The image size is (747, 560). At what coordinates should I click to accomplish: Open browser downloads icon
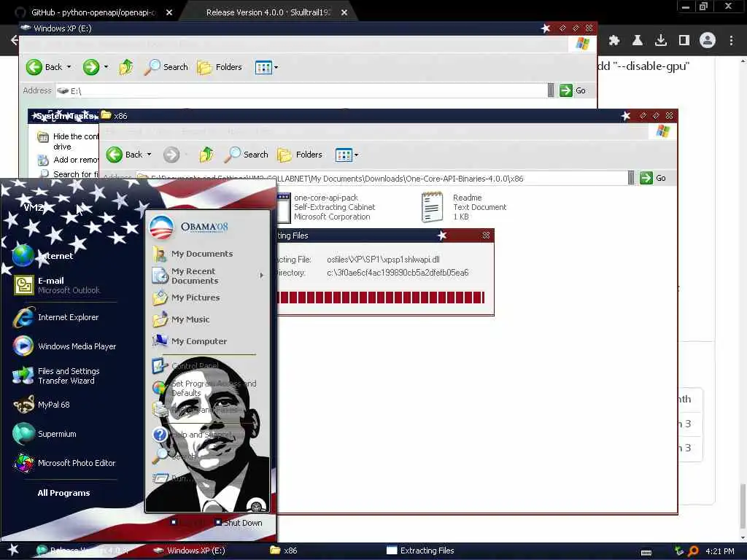661,41
